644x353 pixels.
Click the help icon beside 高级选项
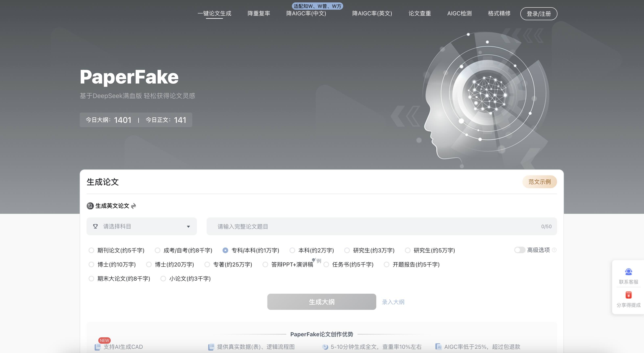point(554,250)
